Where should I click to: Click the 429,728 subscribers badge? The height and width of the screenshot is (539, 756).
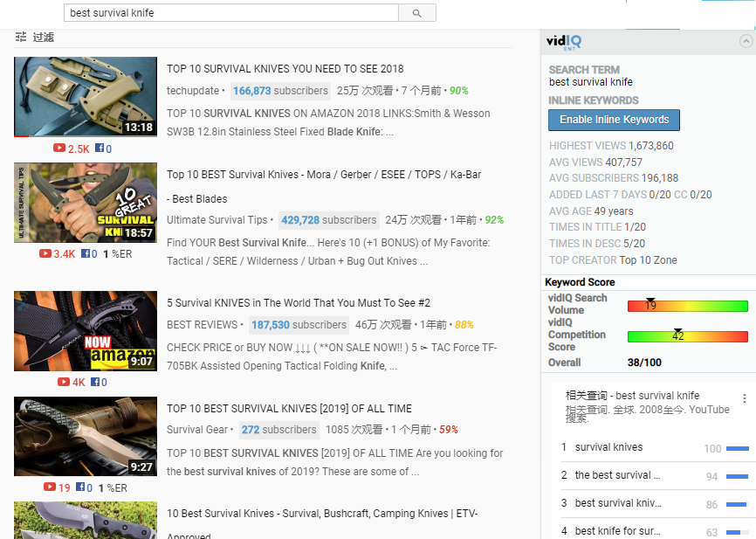pos(329,220)
